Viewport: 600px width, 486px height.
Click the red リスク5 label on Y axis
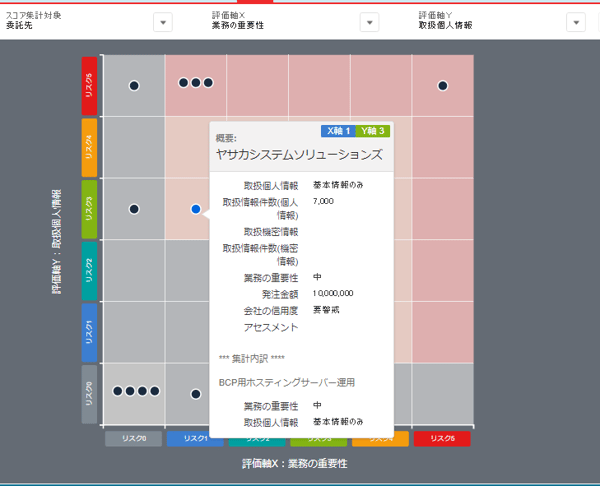pos(90,85)
